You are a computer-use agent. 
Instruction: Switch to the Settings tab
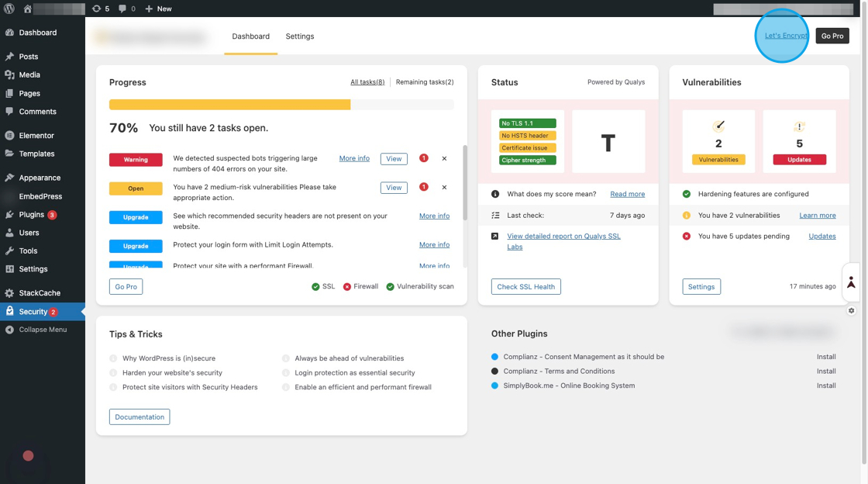[x=299, y=36]
